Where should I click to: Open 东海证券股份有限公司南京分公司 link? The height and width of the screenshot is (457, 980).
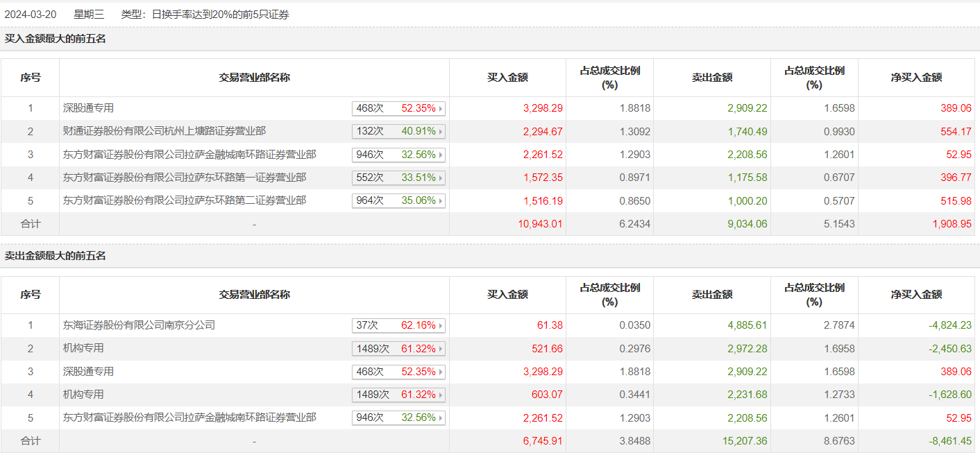click(139, 325)
